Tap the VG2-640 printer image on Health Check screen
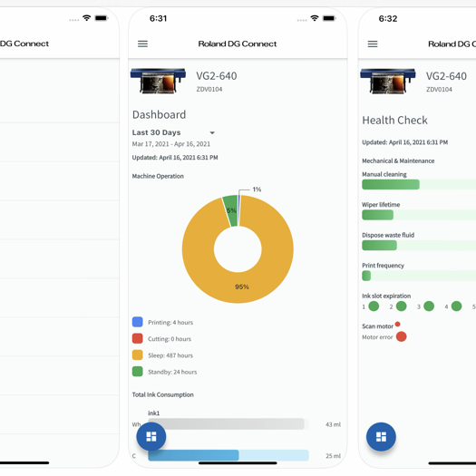Image resolution: width=476 pixels, height=476 pixels. pyautogui.click(x=388, y=81)
